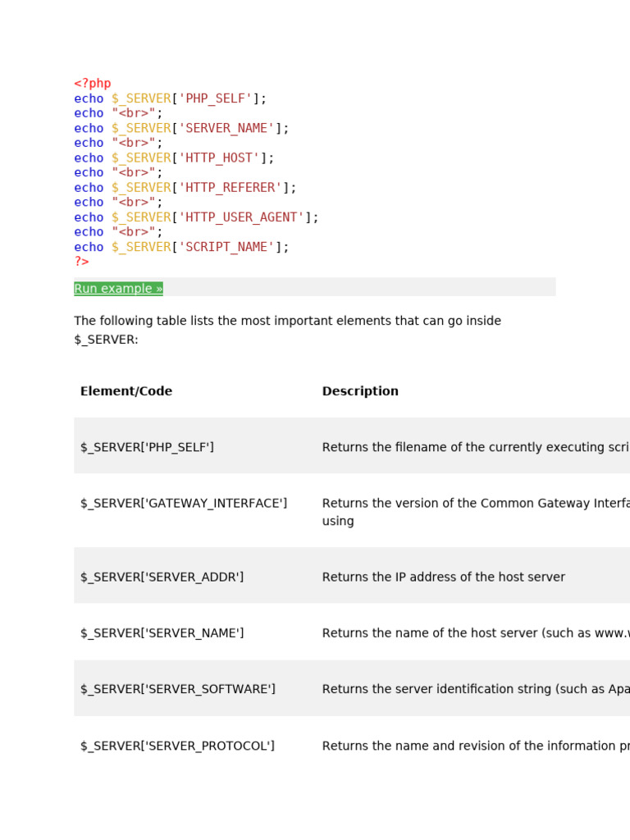Select the '?>' closing PHP tag
The width and height of the screenshot is (630, 840).
[81, 262]
